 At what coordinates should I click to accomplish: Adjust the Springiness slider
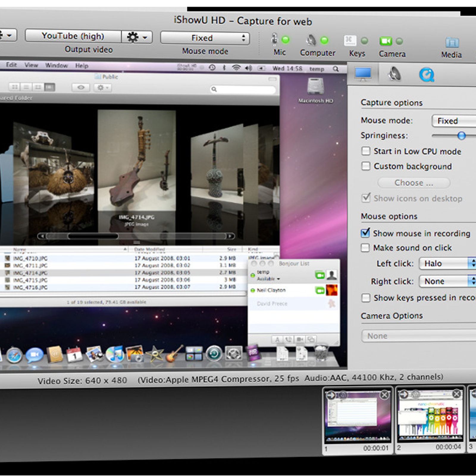tap(461, 136)
